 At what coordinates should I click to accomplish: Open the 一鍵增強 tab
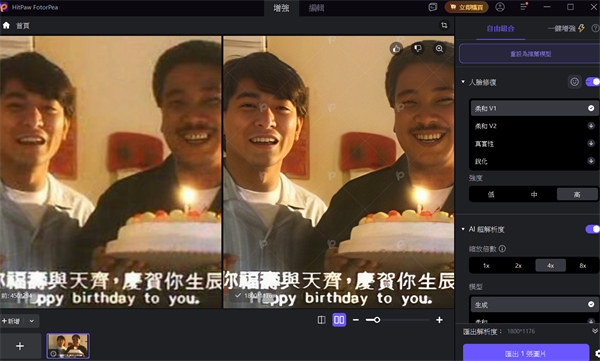coord(566,28)
